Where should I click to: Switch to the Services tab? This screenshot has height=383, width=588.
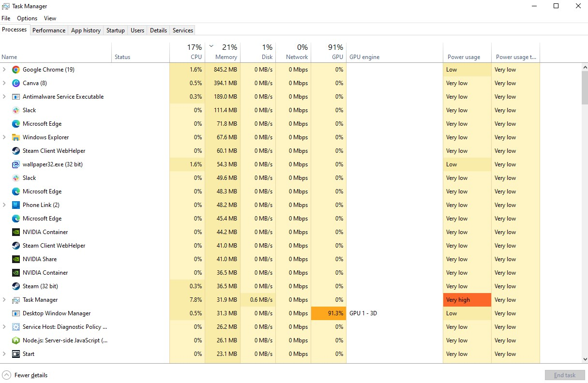[x=183, y=30]
